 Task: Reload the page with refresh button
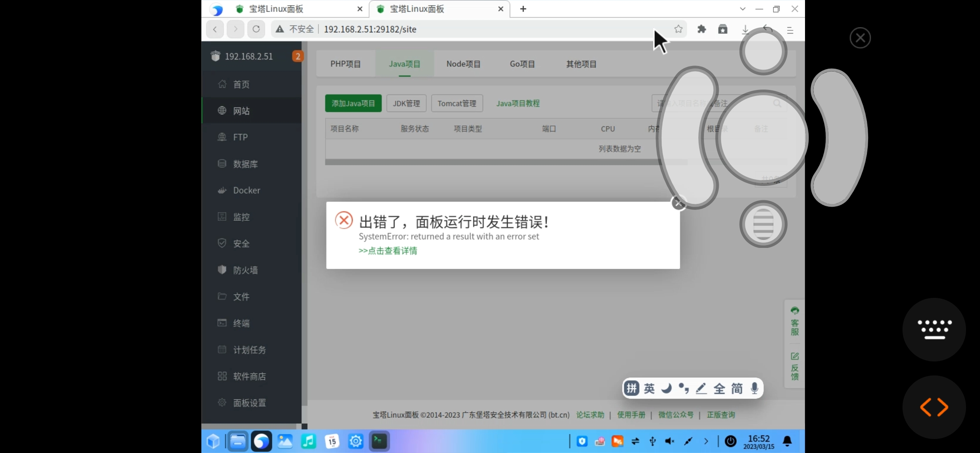(256, 29)
